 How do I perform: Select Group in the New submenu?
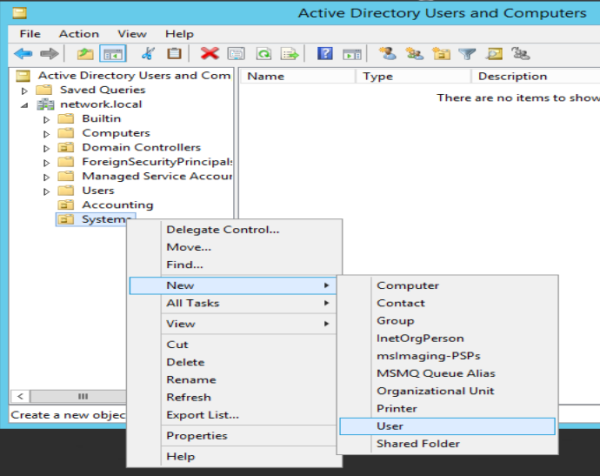(x=447, y=321)
